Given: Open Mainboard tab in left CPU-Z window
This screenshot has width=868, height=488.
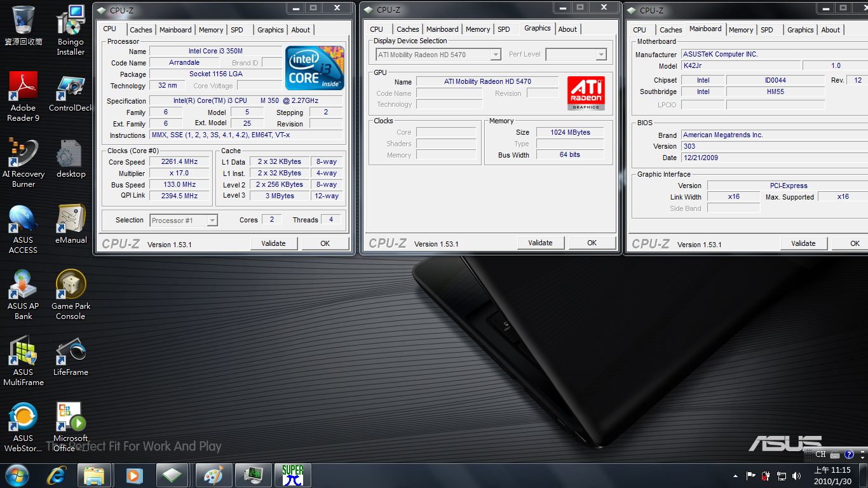Looking at the screenshot, I should [x=175, y=30].
